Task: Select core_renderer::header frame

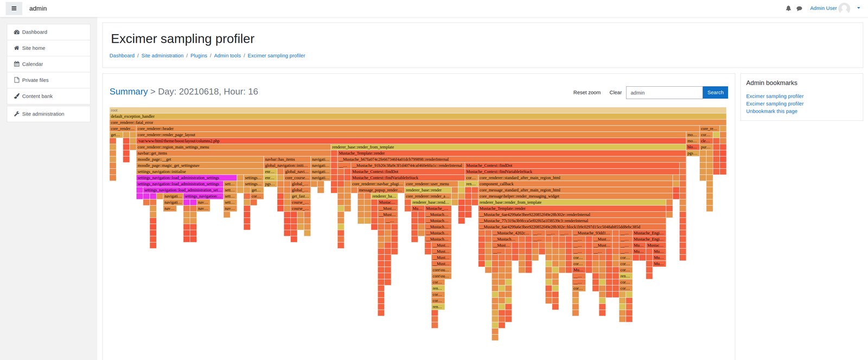Action: [x=418, y=128]
